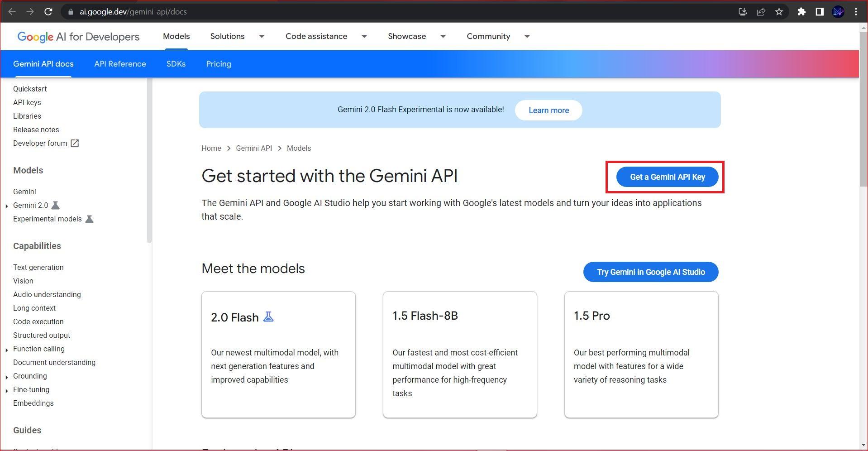
Task: Click the flask icon next to Gemini 2.0
Action: tap(55, 205)
